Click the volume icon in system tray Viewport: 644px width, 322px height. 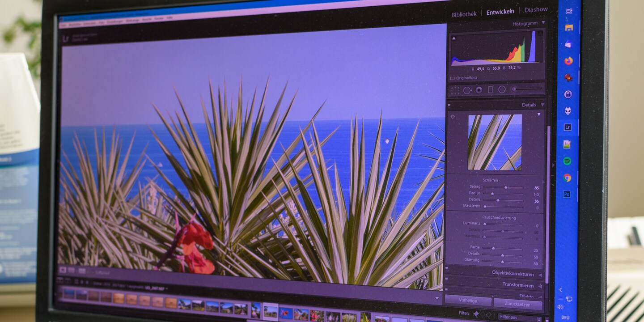[x=560, y=307]
